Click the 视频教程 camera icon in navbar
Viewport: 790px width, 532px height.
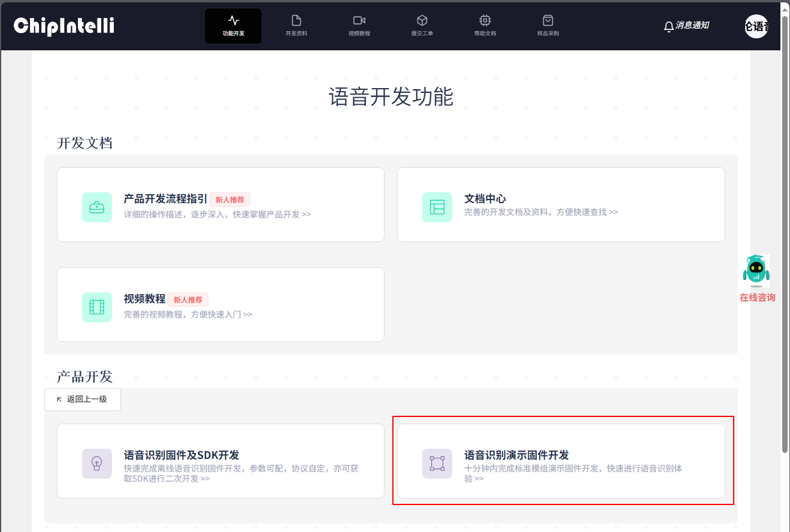tap(359, 21)
